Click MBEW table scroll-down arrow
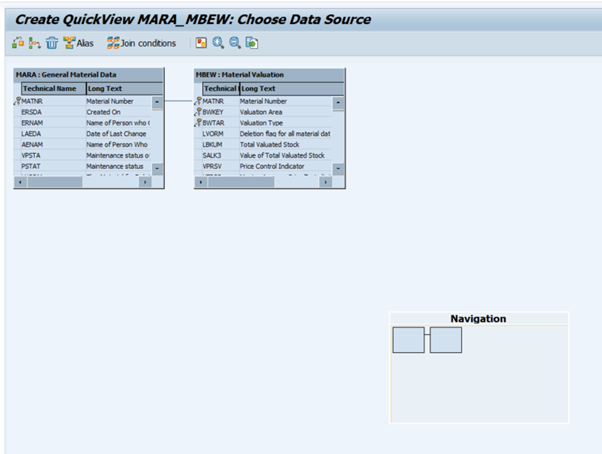Viewport: 602px width, 454px height. 338,169
